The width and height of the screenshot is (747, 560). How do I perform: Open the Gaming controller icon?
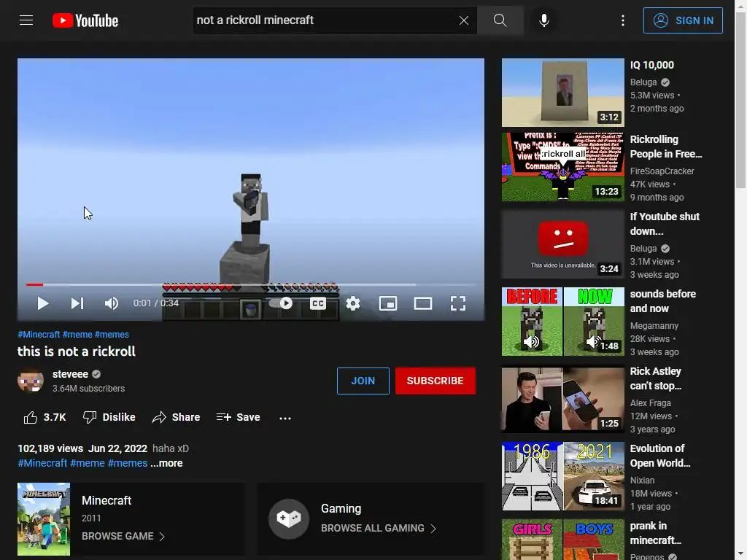click(289, 518)
